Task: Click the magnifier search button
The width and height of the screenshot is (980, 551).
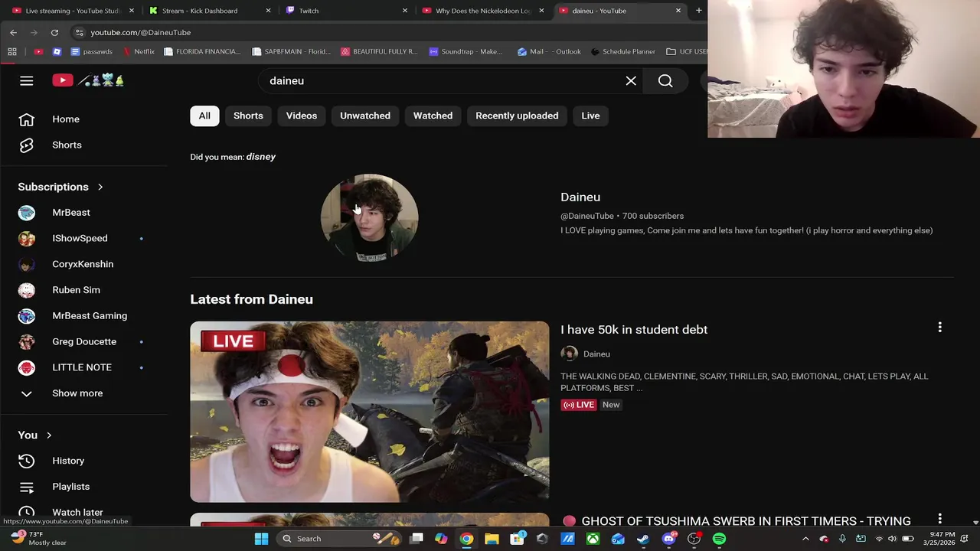Action: click(665, 80)
